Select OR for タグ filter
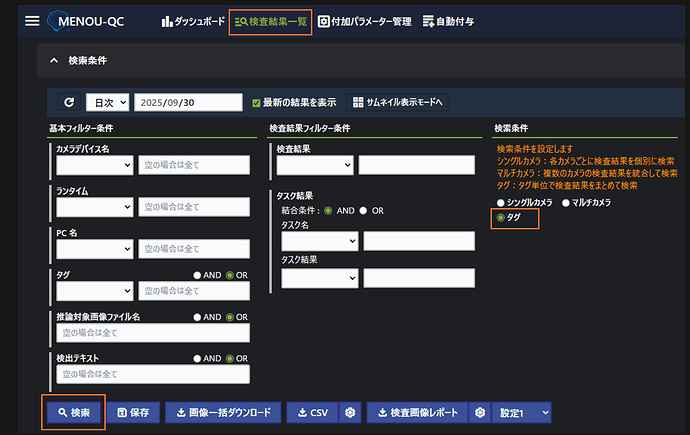Viewport: 690px width, 435px height. click(230, 275)
